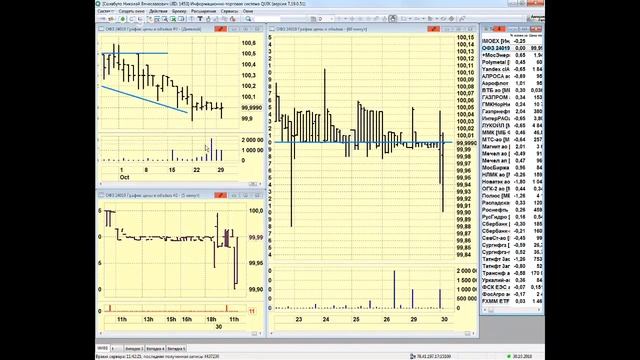Select the Роснефть row
The image size is (640, 360).
coord(512,210)
